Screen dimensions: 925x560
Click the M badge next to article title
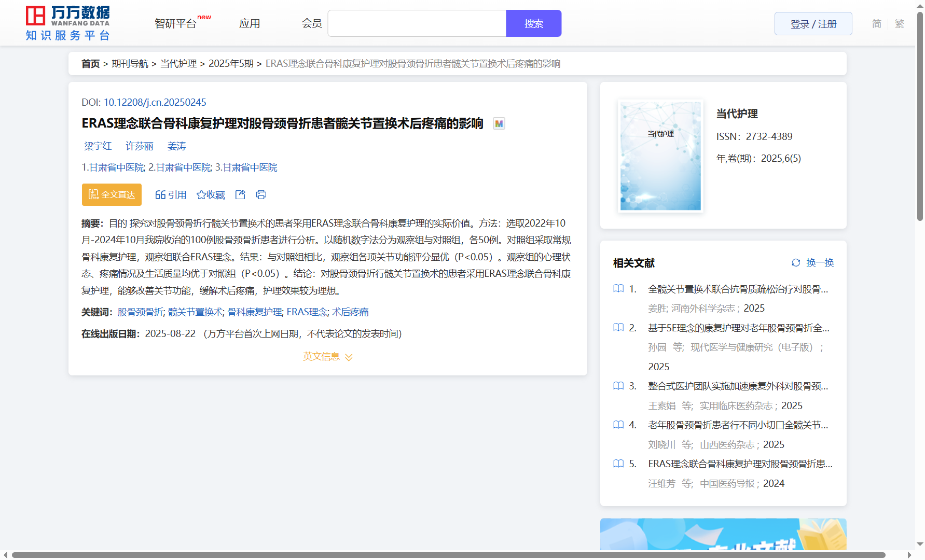[x=499, y=123]
